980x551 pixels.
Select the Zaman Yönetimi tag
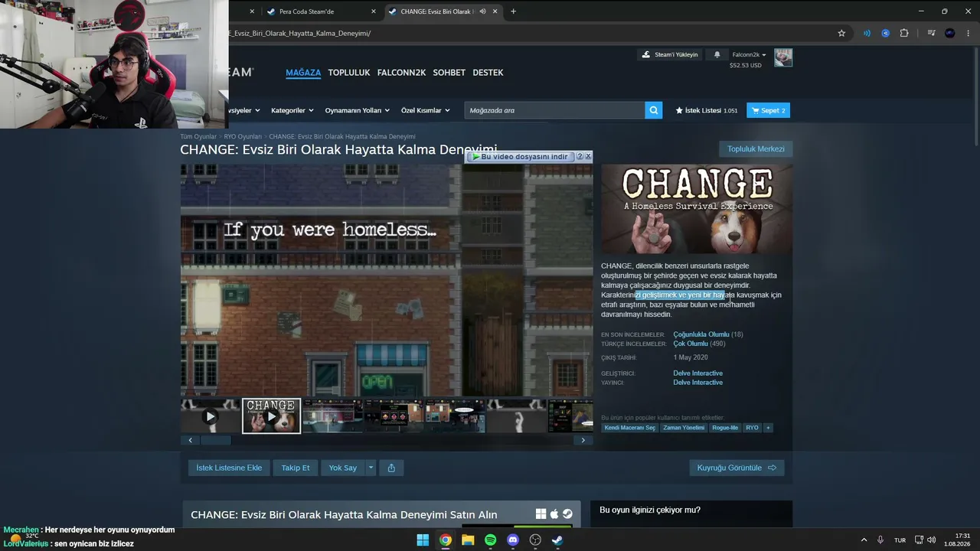[x=684, y=428]
